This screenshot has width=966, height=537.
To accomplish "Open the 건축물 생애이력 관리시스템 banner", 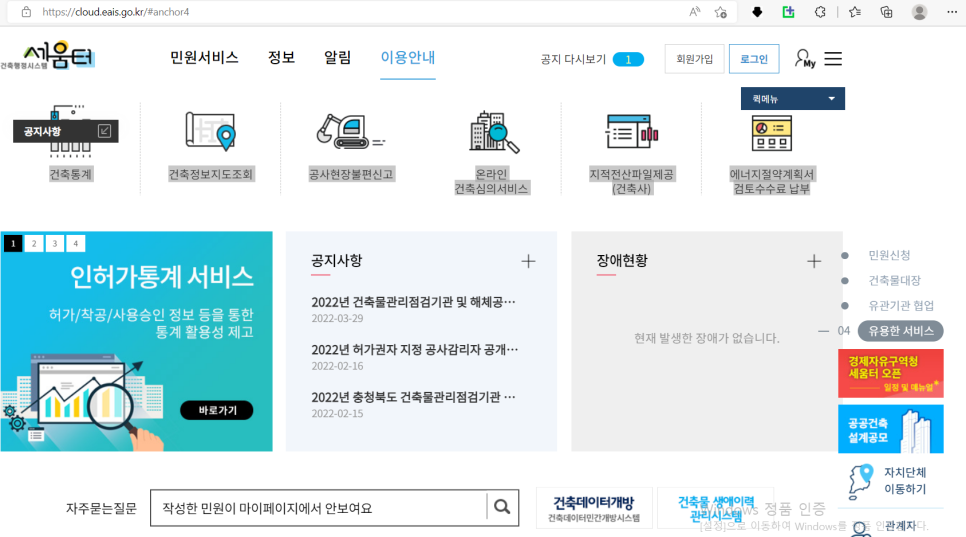I will pos(715,508).
